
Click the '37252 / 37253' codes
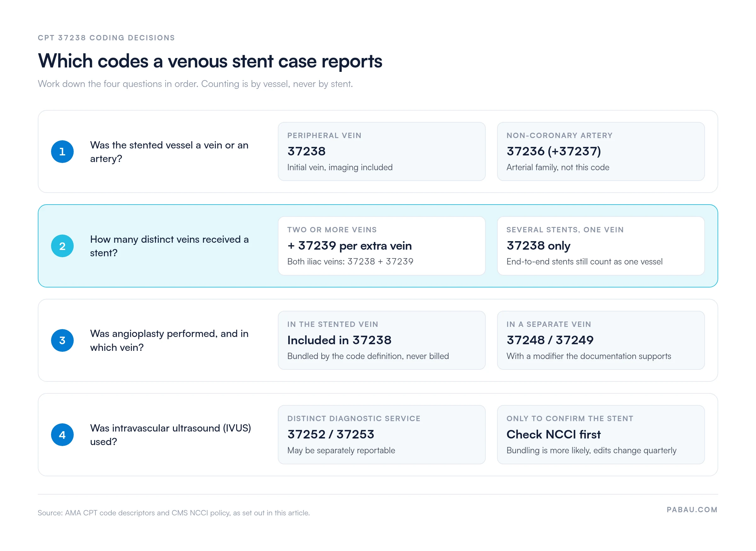331,435
